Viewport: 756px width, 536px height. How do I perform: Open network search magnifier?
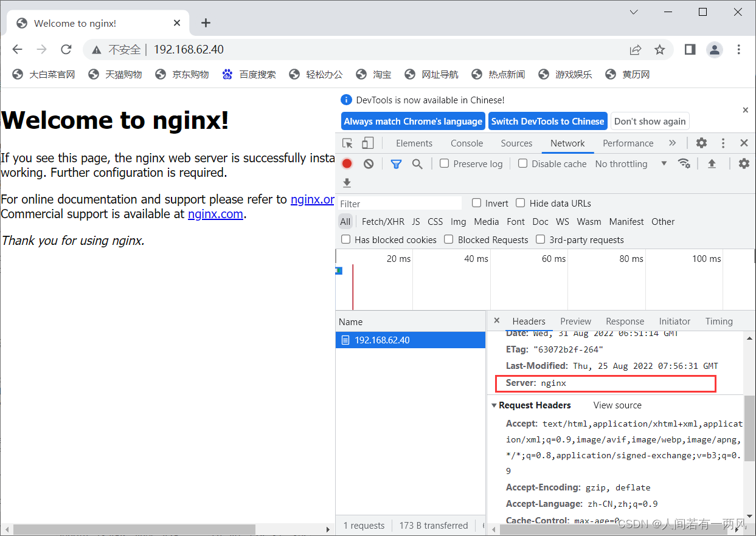[417, 163]
